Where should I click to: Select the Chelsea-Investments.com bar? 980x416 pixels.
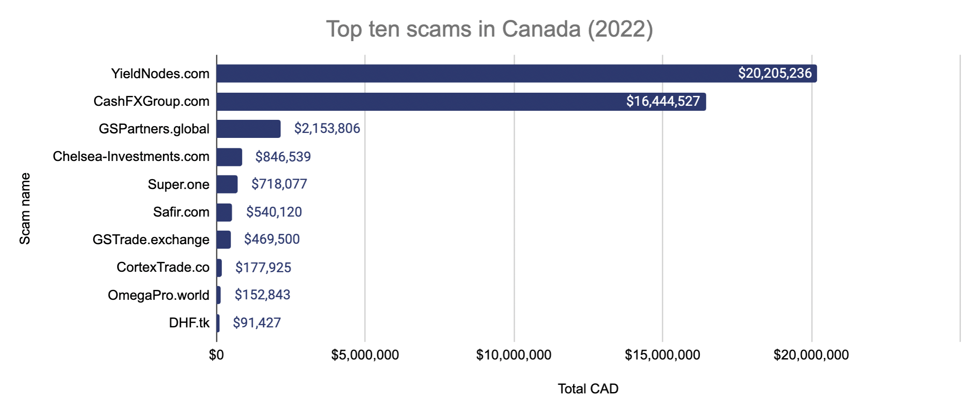click(229, 157)
